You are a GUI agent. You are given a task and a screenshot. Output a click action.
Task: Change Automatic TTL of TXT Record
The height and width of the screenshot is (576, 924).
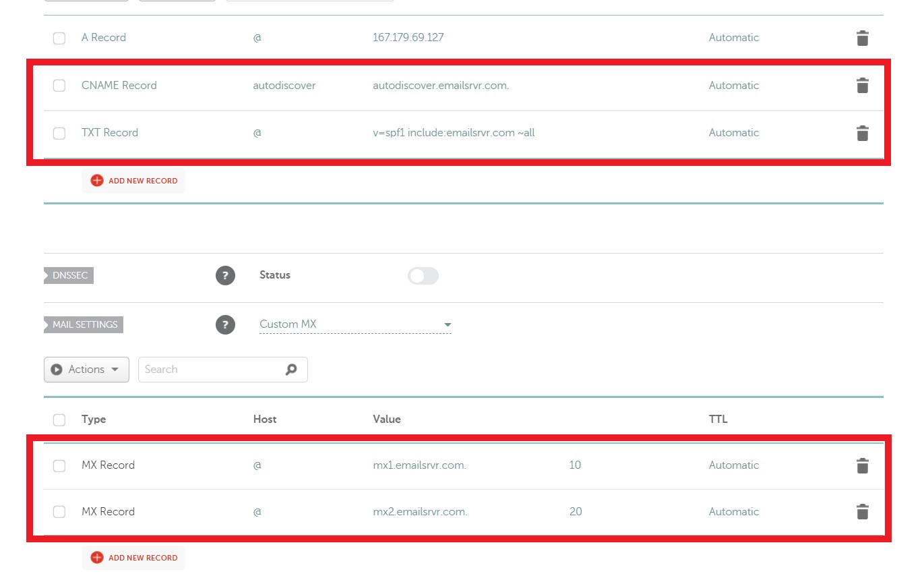(734, 133)
